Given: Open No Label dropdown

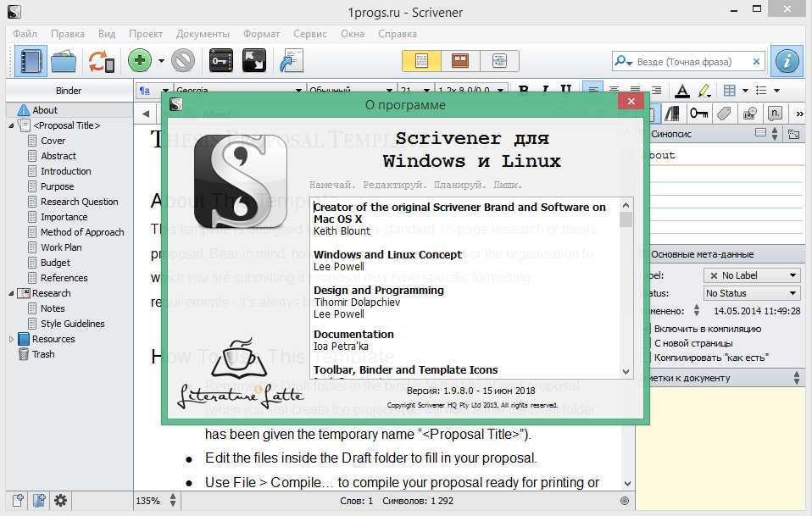Looking at the screenshot, I should click(753, 275).
